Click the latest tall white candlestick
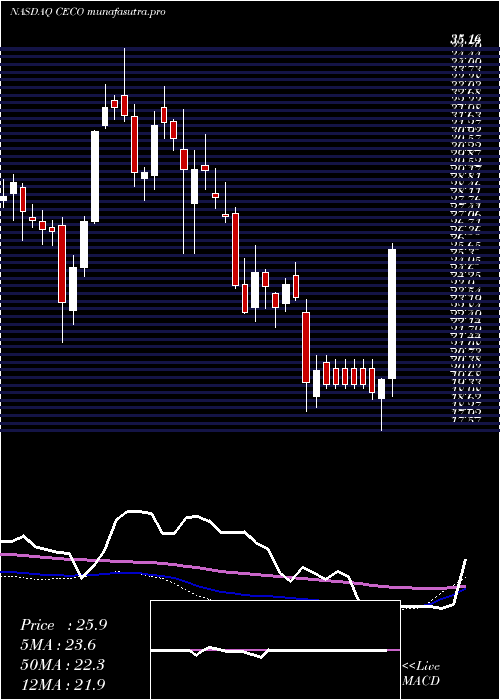Image resolution: width=500 pixels, height=700 pixels. pyautogui.click(x=392, y=314)
